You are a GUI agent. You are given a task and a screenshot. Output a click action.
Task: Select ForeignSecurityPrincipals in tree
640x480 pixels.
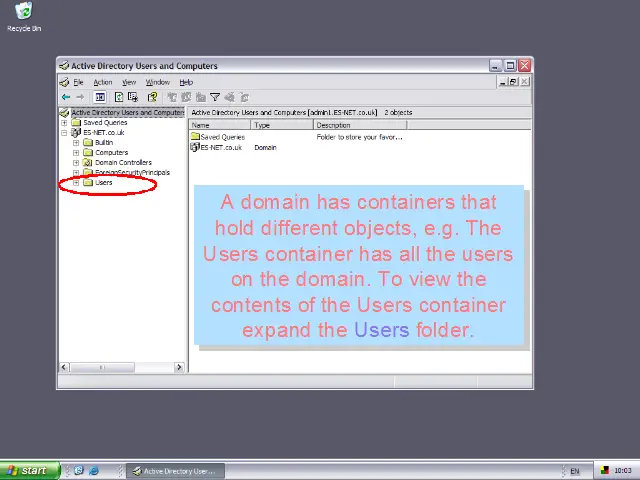coord(132,173)
